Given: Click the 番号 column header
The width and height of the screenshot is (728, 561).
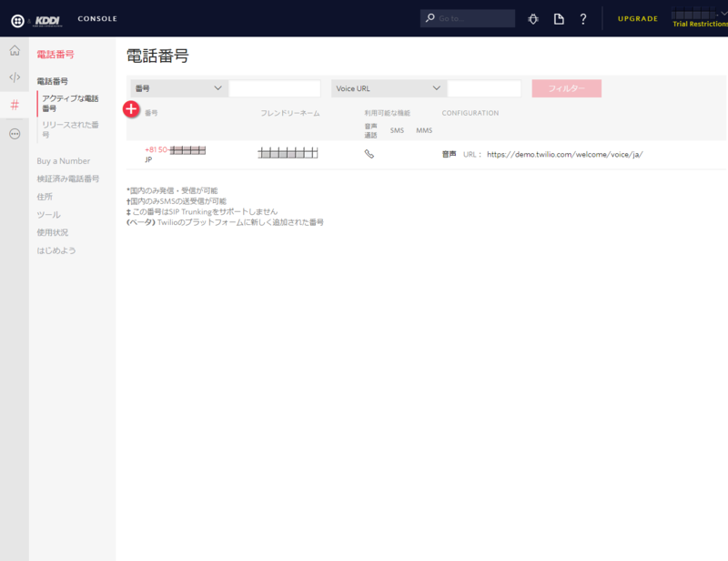Looking at the screenshot, I should pyautogui.click(x=151, y=113).
